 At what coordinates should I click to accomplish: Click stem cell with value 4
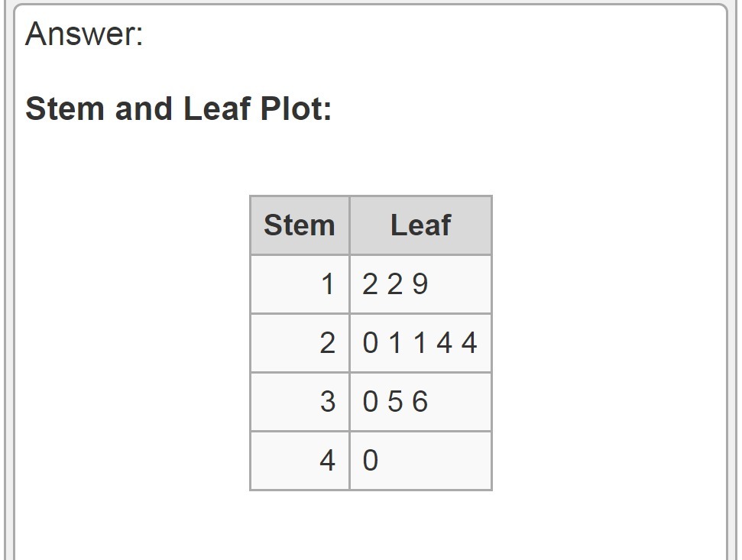(300, 460)
